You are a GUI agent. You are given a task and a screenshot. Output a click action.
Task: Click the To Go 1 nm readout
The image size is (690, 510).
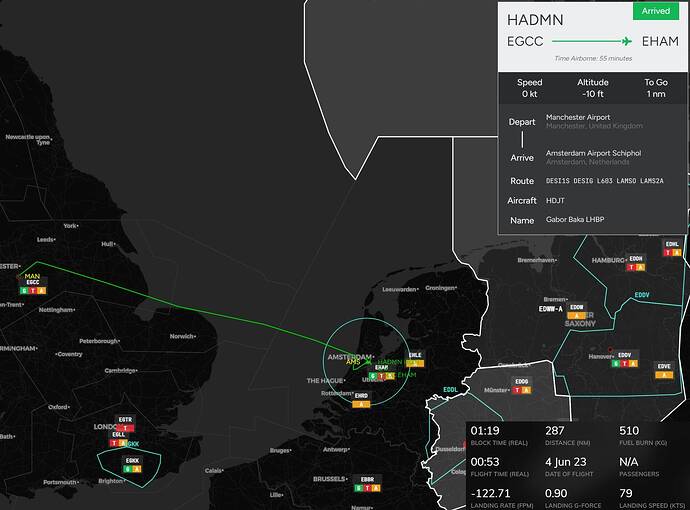(656, 88)
